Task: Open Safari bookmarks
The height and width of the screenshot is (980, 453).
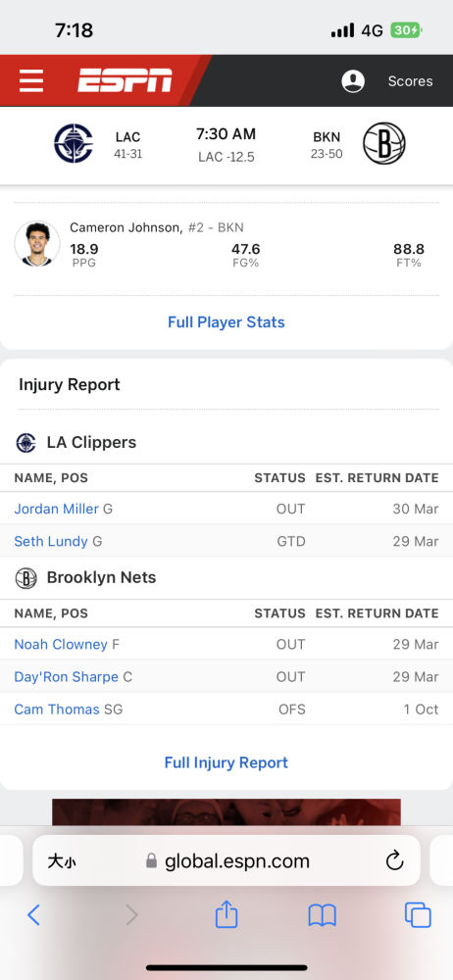Action: click(x=323, y=915)
